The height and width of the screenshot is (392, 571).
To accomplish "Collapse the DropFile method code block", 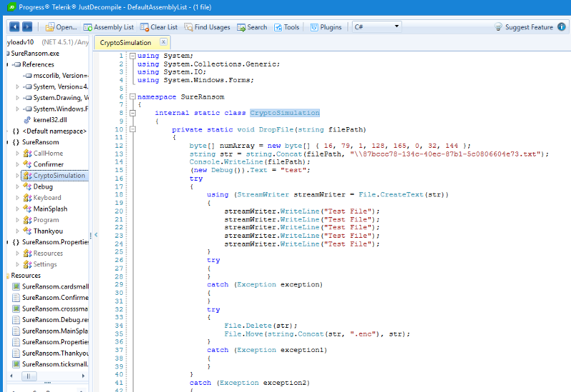I will pos(133,129).
